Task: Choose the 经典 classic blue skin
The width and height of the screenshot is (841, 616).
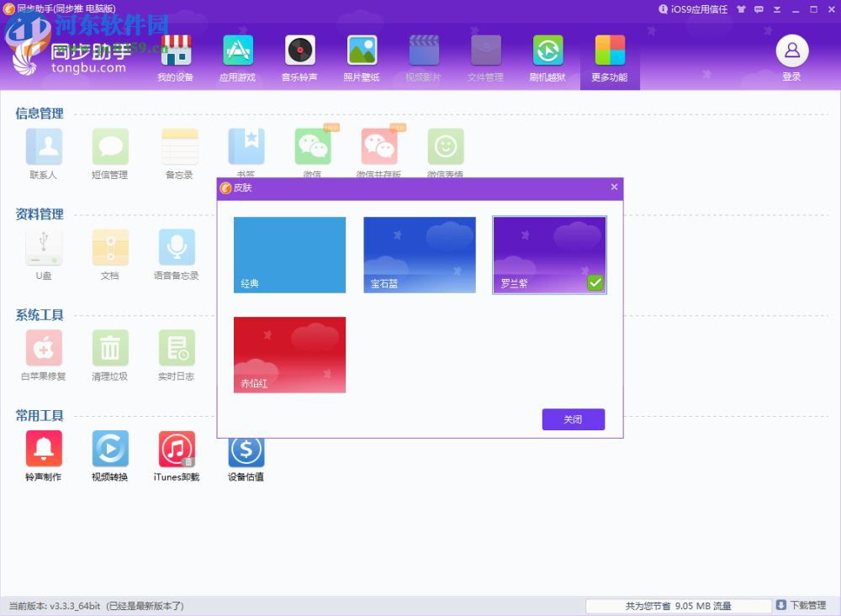Action: (x=289, y=255)
